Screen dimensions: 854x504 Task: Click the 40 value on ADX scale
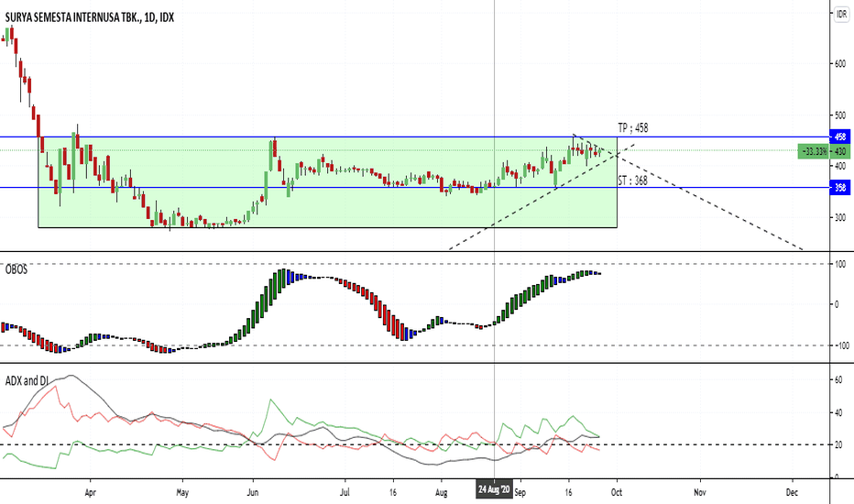pyautogui.click(x=838, y=413)
